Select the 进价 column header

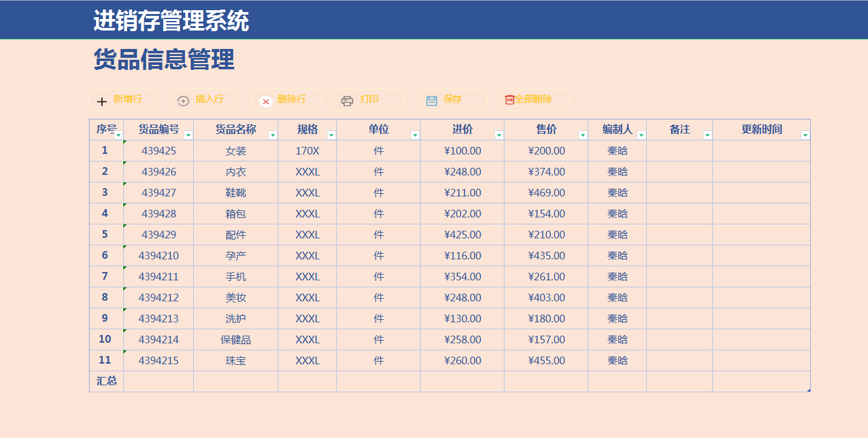click(x=462, y=129)
